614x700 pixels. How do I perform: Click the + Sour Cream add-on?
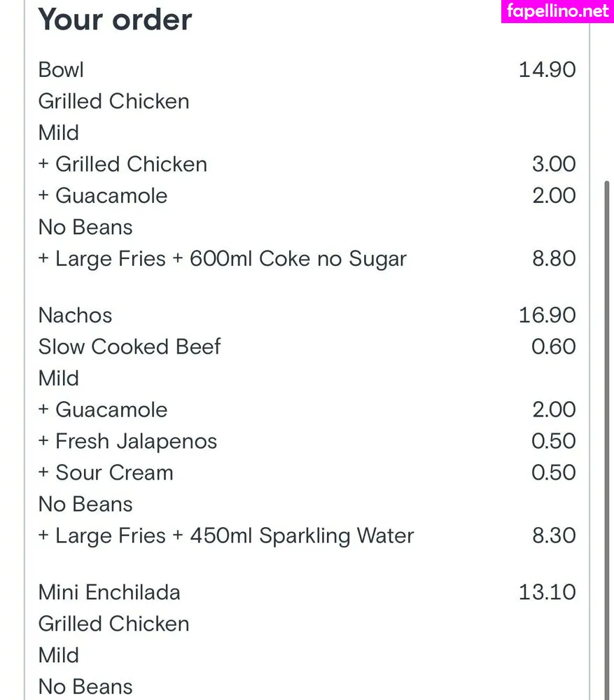pyautogui.click(x=106, y=472)
